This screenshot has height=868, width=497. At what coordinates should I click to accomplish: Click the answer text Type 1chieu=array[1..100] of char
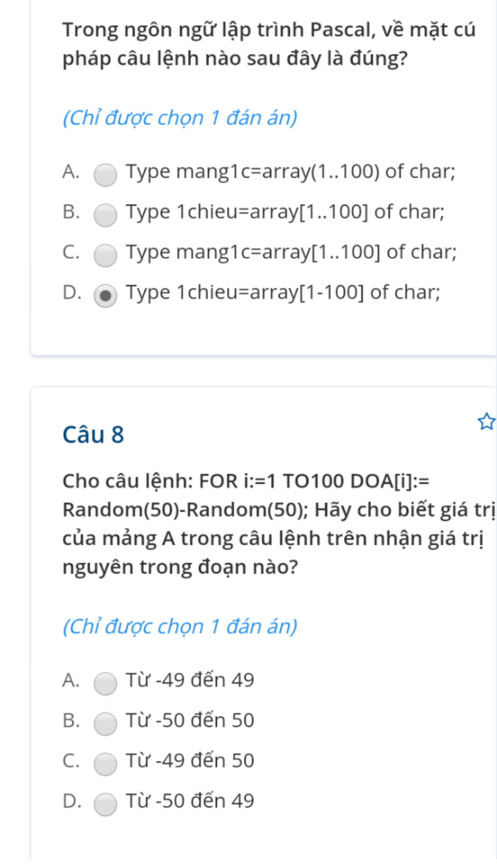click(x=285, y=212)
